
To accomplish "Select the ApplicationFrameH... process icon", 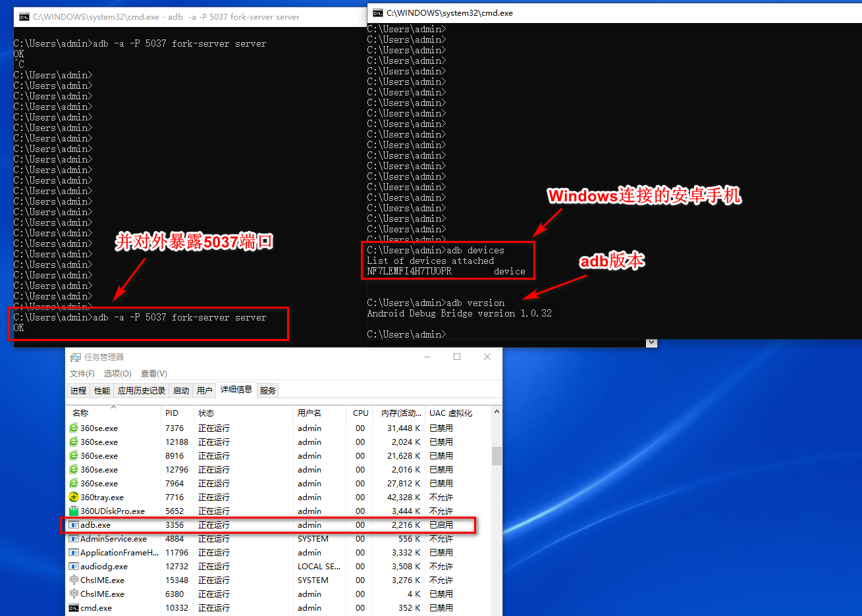I will 74,552.
